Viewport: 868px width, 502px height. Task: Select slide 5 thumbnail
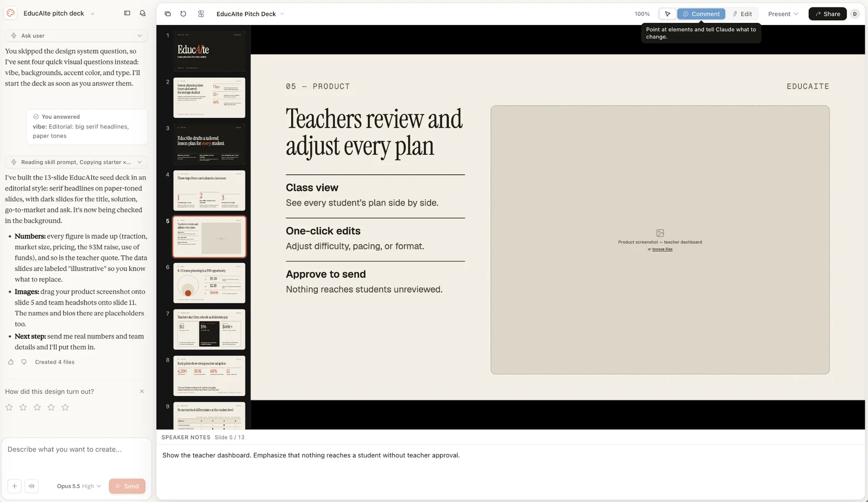click(209, 237)
